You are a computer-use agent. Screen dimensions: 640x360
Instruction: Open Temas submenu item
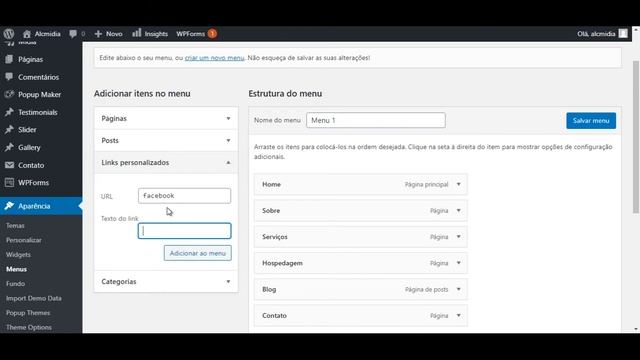tap(15, 225)
